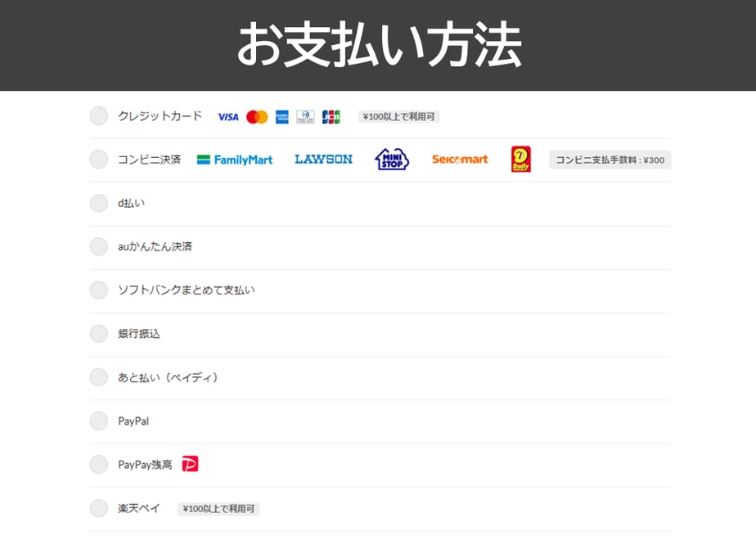This screenshot has width=756, height=540.
Task: Choose あと払い（ペイディ）radio button
Action: point(99,377)
